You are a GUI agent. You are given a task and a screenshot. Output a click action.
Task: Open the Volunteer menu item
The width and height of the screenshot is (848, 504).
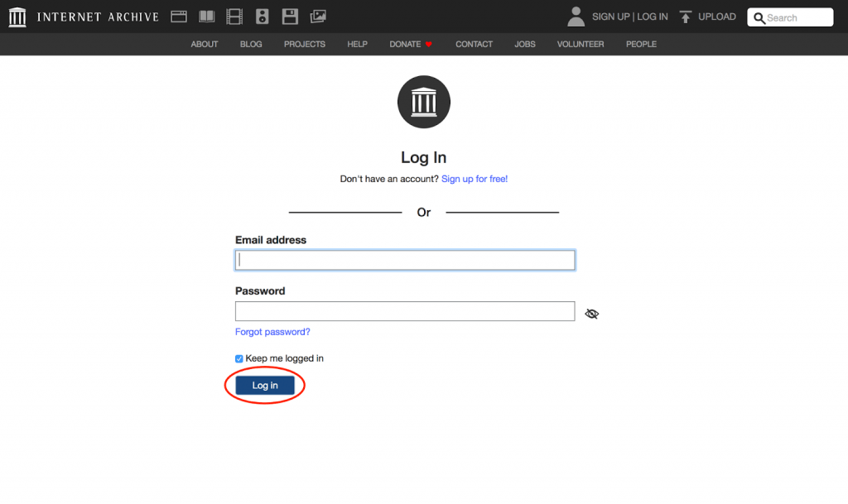[581, 45]
